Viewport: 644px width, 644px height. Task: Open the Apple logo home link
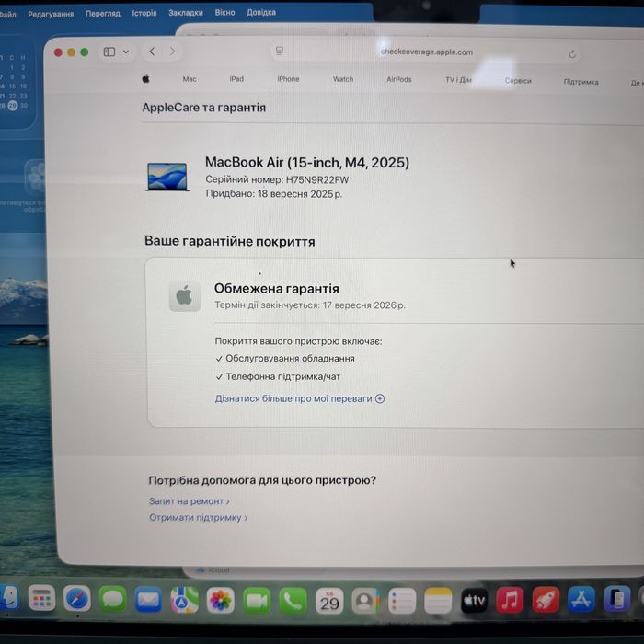click(145, 78)
